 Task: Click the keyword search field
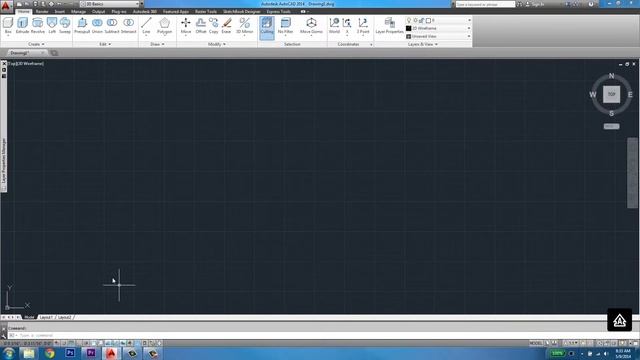(x=485, y=4)
